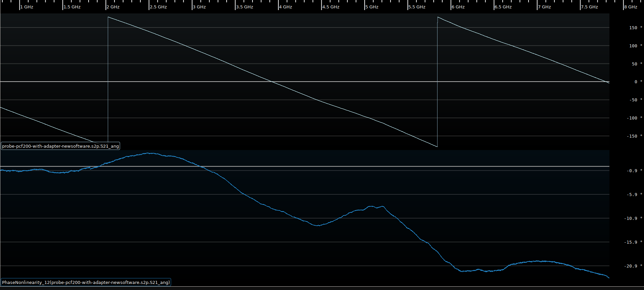The height and width of the screenshot is (290, 644).
Task: Click the -20.9° label on the nonlinearity axis
Action: tap(633, 266)
